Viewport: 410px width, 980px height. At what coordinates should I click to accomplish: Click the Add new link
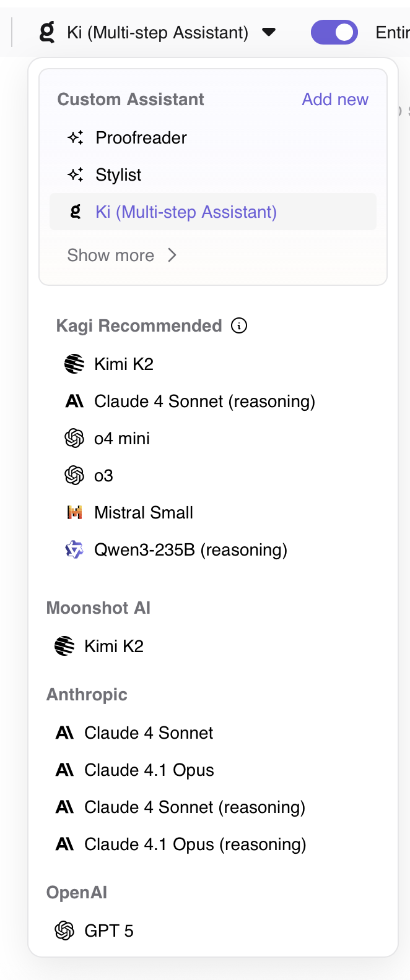pos(335,99)
